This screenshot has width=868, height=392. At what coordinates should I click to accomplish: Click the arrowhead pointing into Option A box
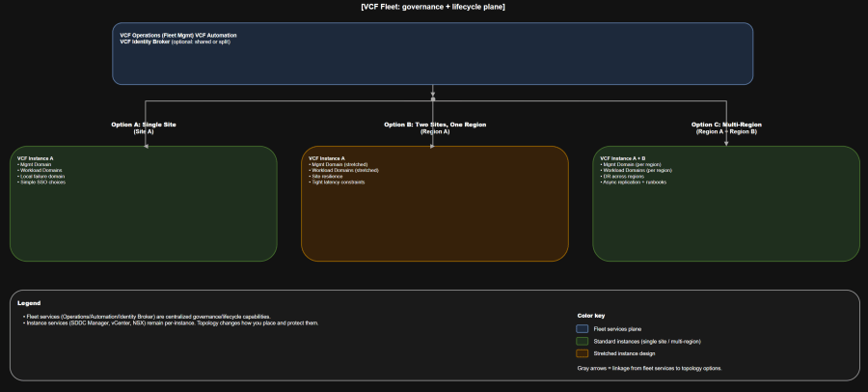point(146,144)
